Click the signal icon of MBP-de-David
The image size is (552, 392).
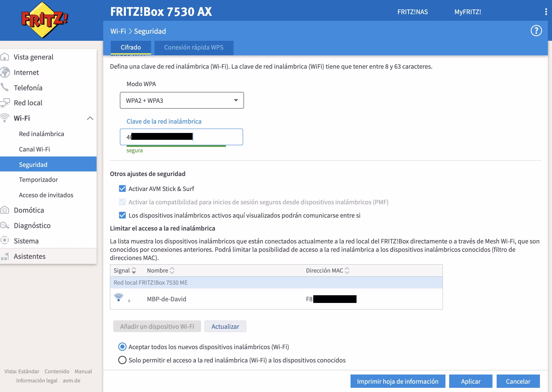click(x=119, y=297)
